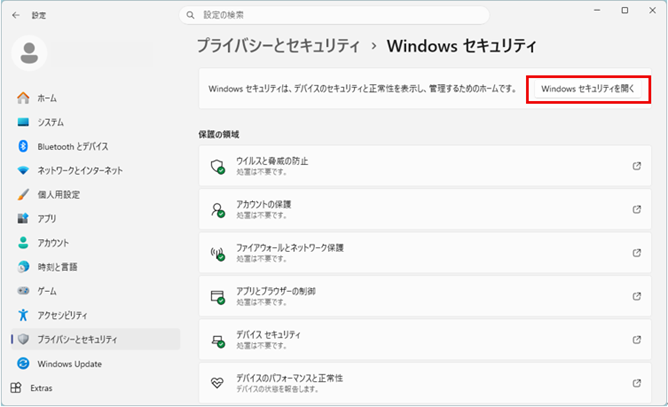Click the Windows セキュリティを開く button
Image resolution: width=668 pixels, height=407 pixels.
click(588, 88)
